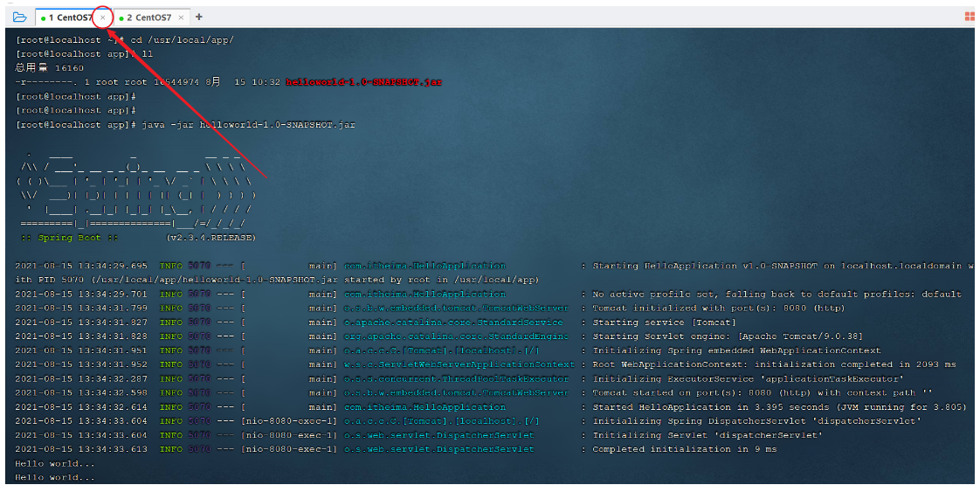Click Initializing Spring DispatcherServlet message

tap(757, 421)
